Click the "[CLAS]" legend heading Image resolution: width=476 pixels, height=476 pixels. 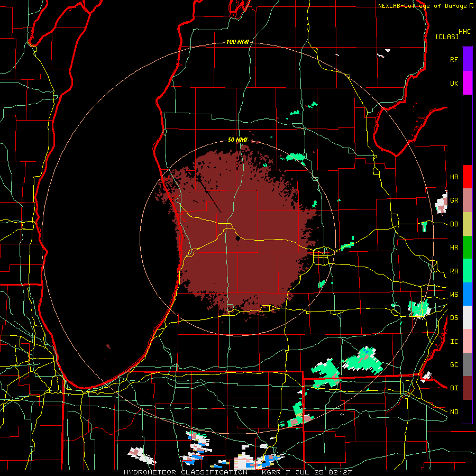447,36
